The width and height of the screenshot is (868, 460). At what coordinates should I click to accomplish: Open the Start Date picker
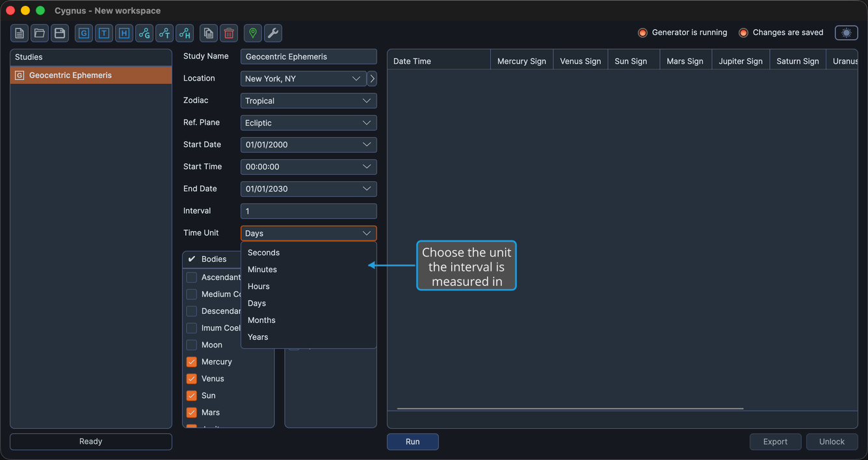pos(308,145)
